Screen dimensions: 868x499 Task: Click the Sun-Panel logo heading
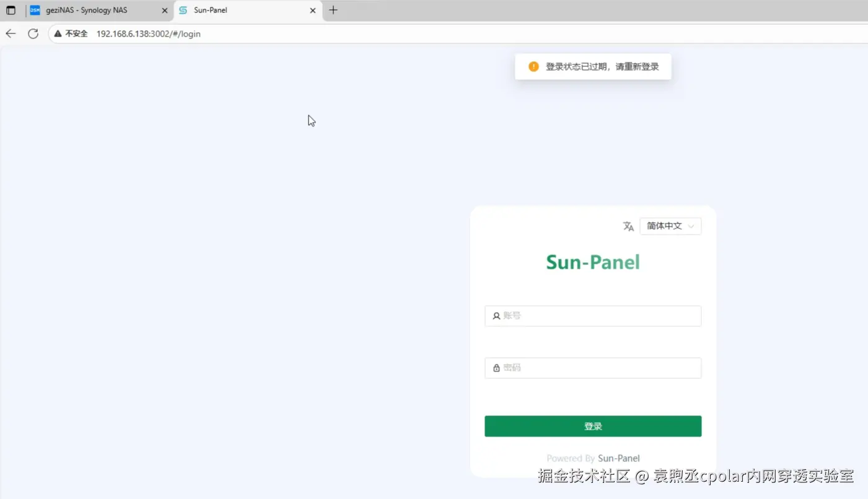tap(593, 263)
